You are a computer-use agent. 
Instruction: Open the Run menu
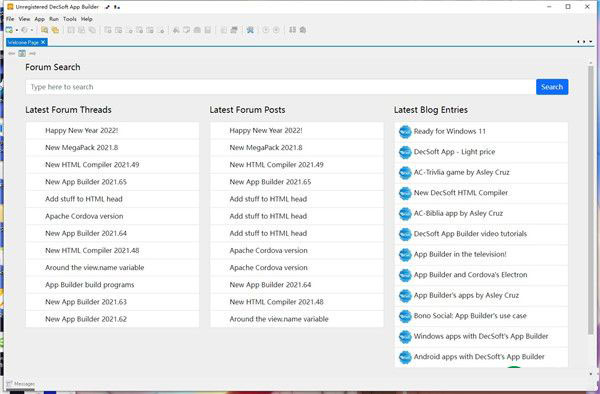coord(54,19)
